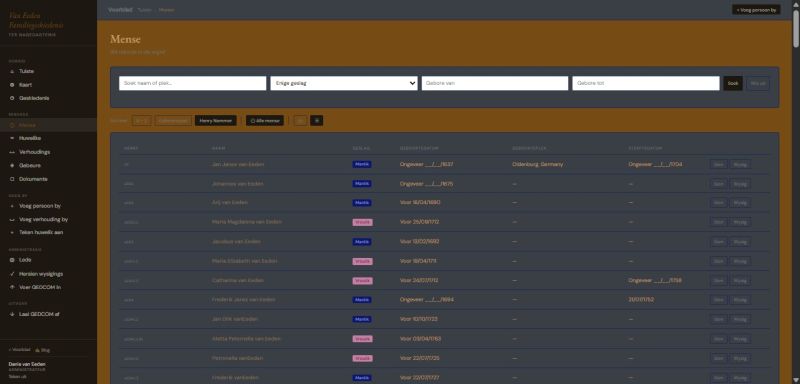
Task: Switch to the dark grid view toggle
Action: click(316, 121)
